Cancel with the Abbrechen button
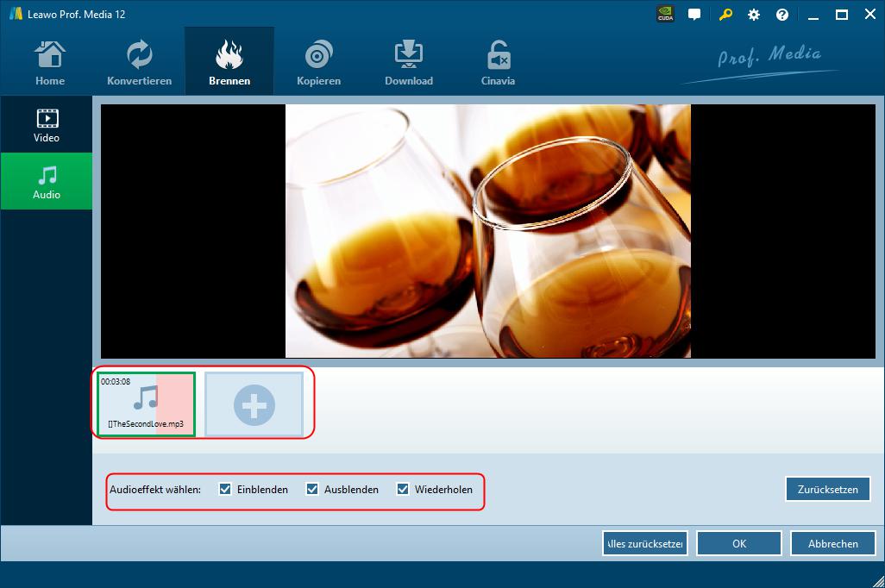885x588 pixels. (x=833, y=543)
